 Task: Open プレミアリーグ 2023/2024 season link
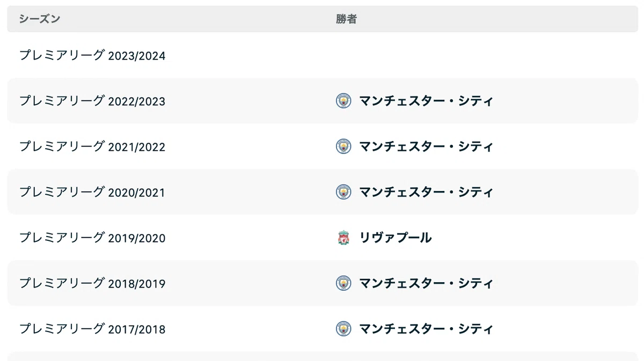pyautogui.click(x=92, y=55)
